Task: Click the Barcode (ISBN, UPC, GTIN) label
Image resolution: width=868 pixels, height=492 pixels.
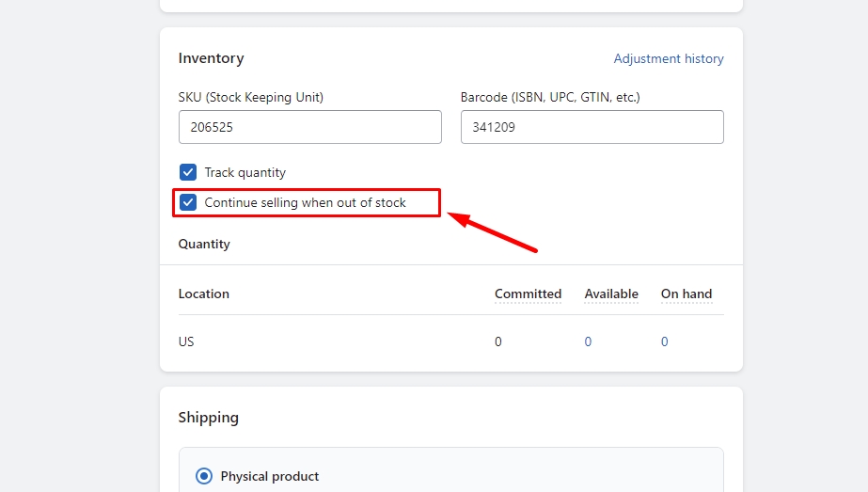Action: (550, 97)
